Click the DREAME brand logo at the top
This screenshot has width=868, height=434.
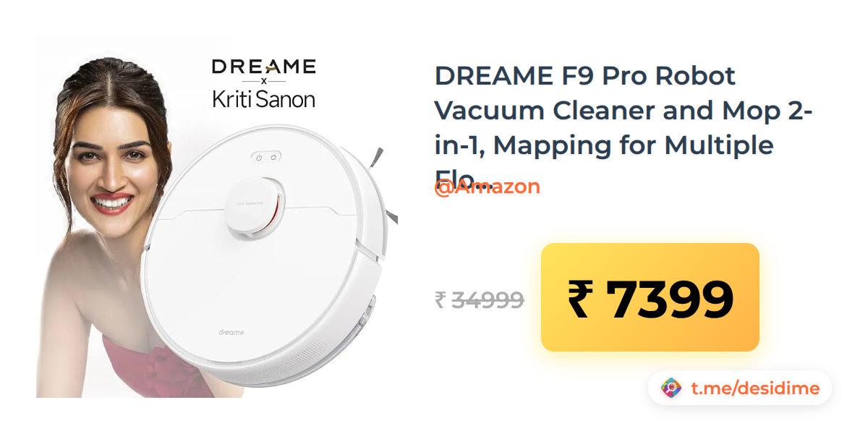coord(264,67)
